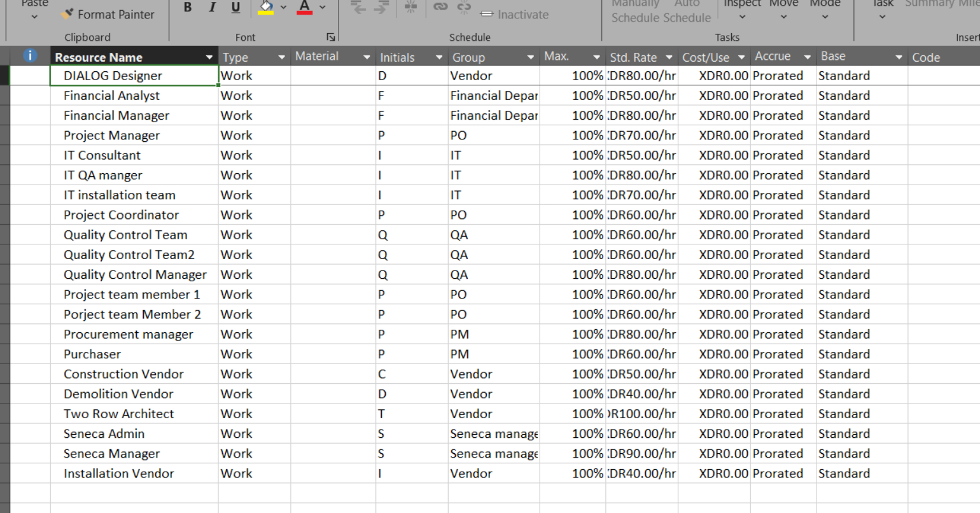Viewport: 980px width, 513px height.
Task: Open the Material column filter arrow
Action: (x=367, y=57)
